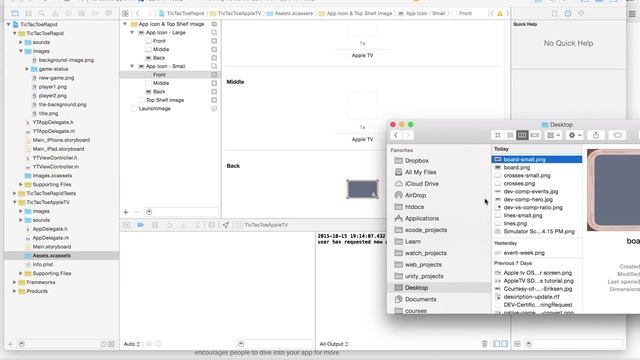Image resolution: width=640 pixels, height=360 pixels.
Task: Switch Finder to list view
Action: click(x=510, y=135)
